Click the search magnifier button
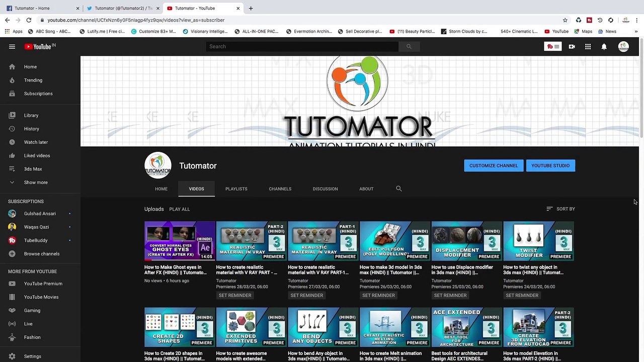The width and height of the screenshot is (644, 362). [409, 47]
